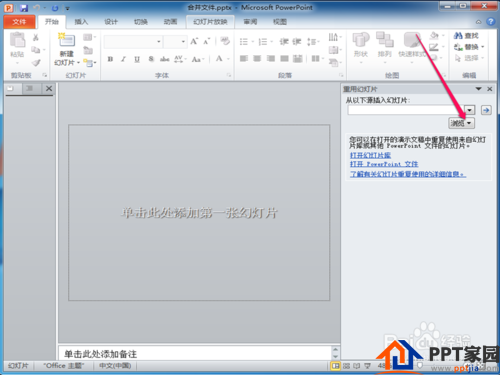Click the Open PowerPoint File link
Viewport: 500px width, 375px height.
point(384,164)
